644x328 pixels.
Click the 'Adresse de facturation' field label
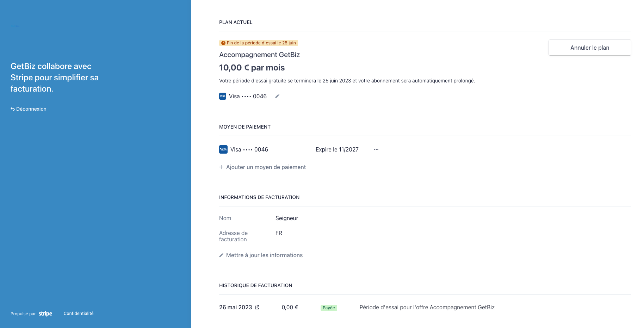[233, 236]
